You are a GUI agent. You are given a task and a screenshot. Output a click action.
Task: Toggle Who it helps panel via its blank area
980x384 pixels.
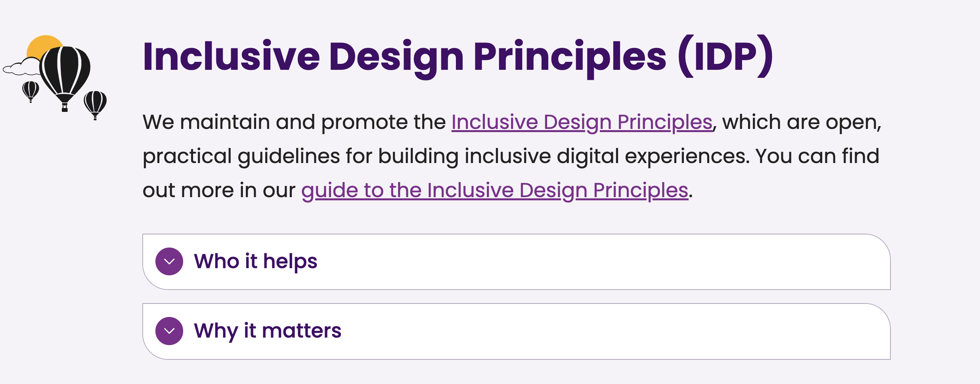pyautogui.click(x=595, y=262)
